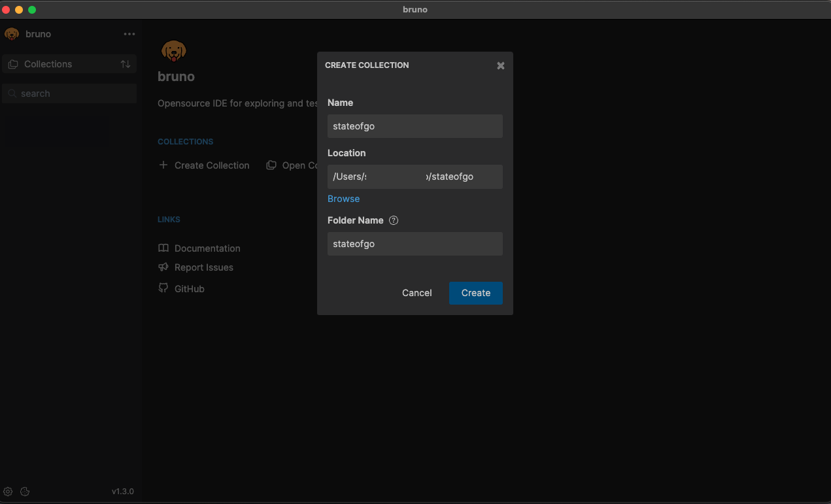The width and height of the screenshot is (831, 504).
Task: Sort collections using the arrows icon
Action: 126,64
